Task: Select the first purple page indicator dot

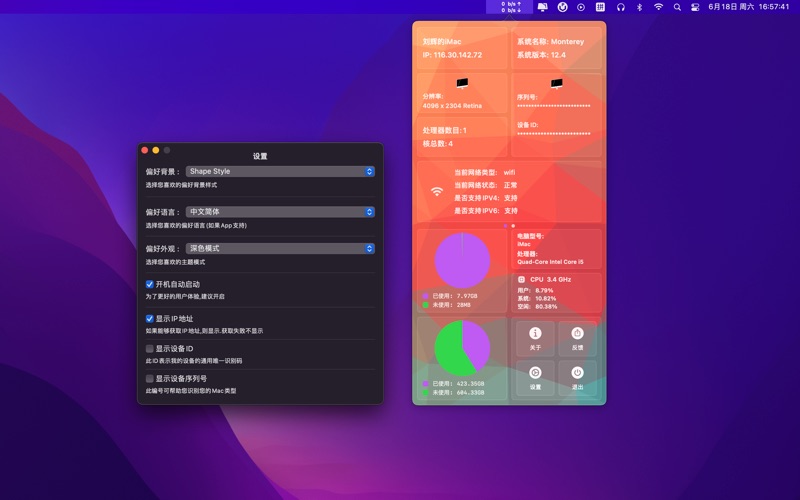Action: 506,226
